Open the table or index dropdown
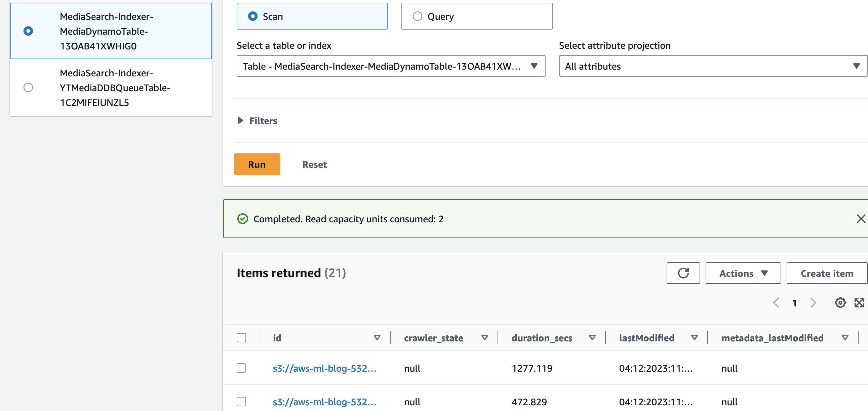This screenshot has width=868, height=411. pos(391,66)
